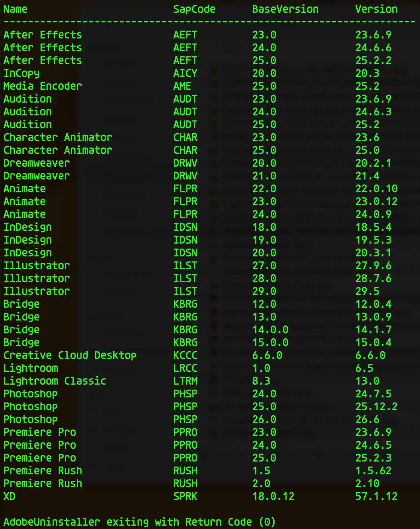Select XD BaseVersion 18.0.12
Image resolution: width=420 pixels, height=529 pixels.
tap(273, 496)
